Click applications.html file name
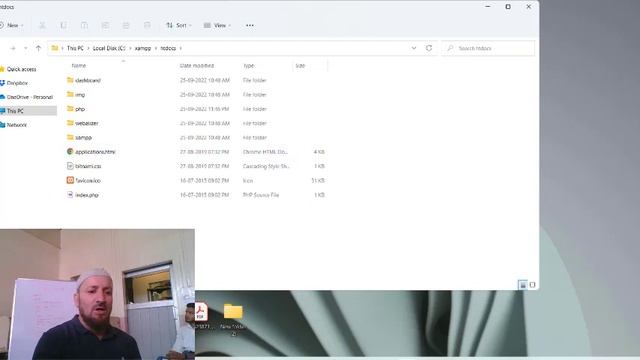This screenshot has width=640, height=360. pyautogui.click(x=95, y=152)
